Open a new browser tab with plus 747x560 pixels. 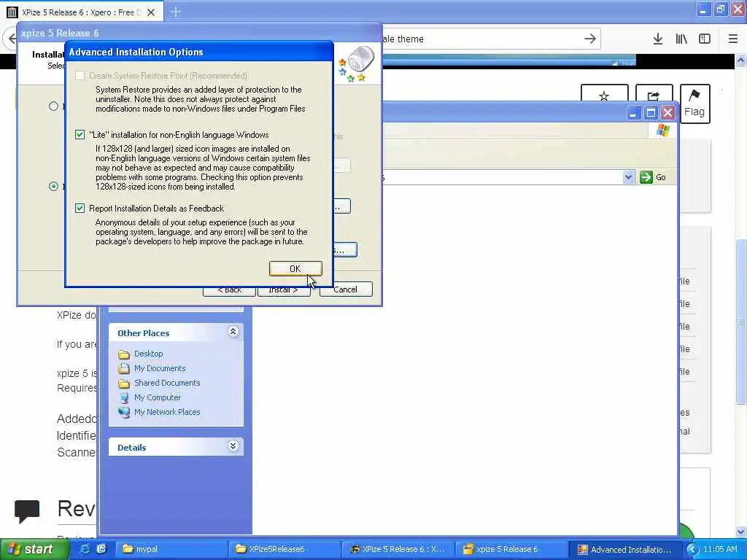[x=176, y=12]
